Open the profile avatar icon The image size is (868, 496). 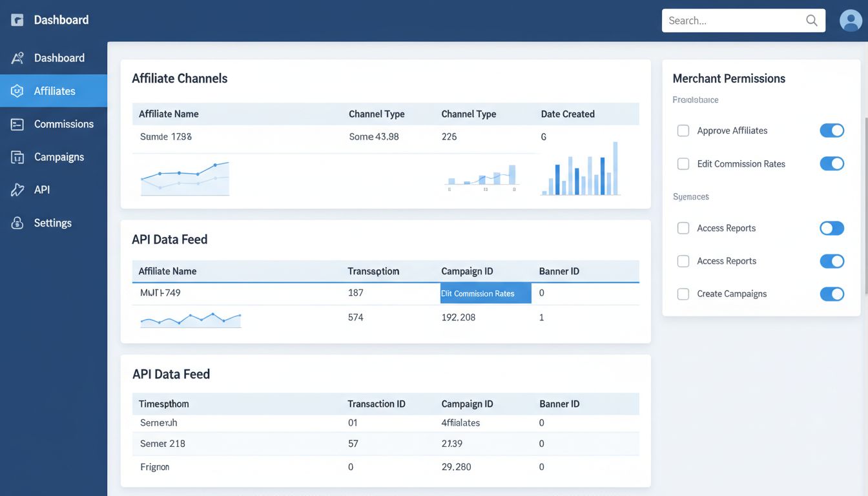(x=851, y=20)
